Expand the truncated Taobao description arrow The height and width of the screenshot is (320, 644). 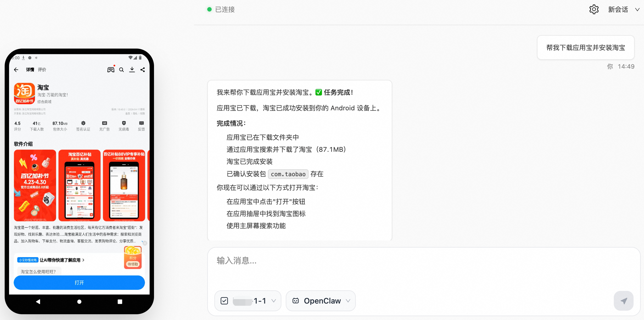(142, 241)
